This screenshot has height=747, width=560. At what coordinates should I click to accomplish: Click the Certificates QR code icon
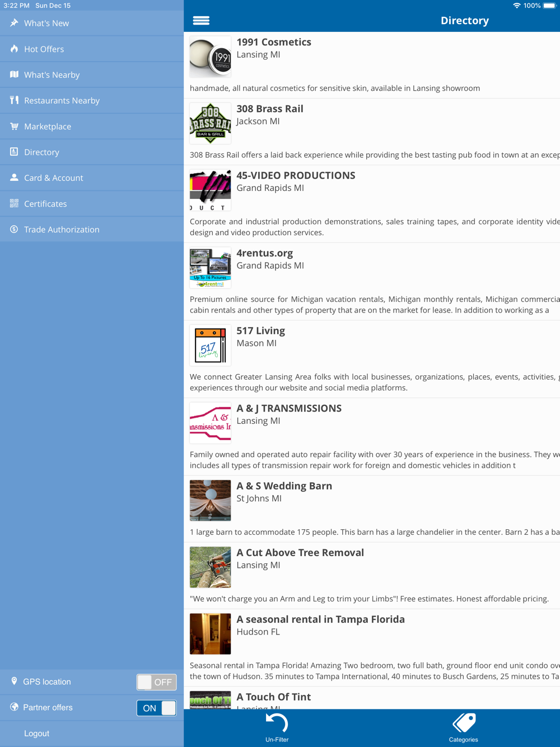click(x=14, y=203)
